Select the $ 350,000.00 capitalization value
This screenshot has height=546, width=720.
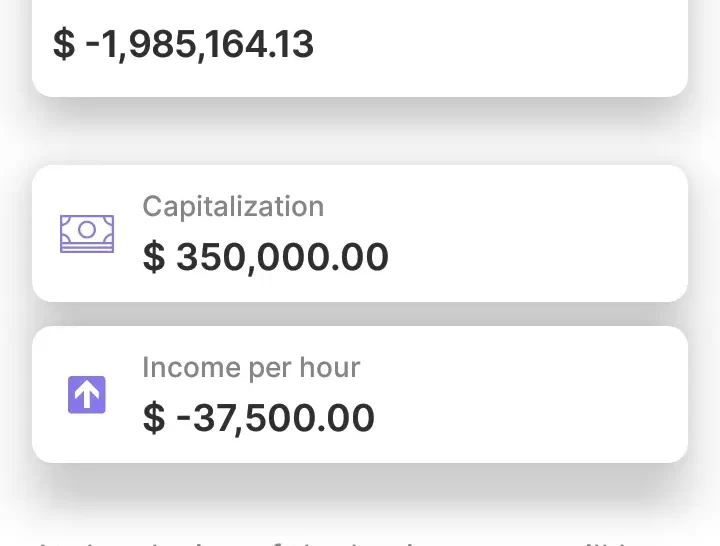tap(266, 257)
